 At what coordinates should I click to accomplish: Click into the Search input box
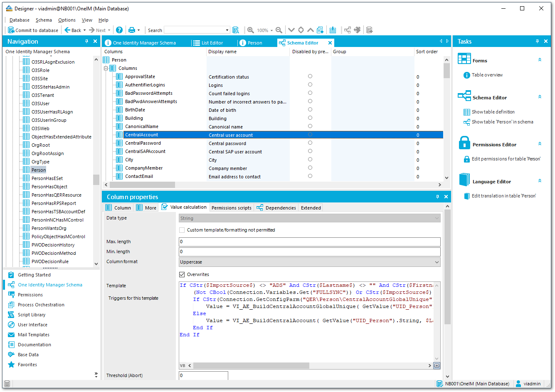tap(195, 30)
